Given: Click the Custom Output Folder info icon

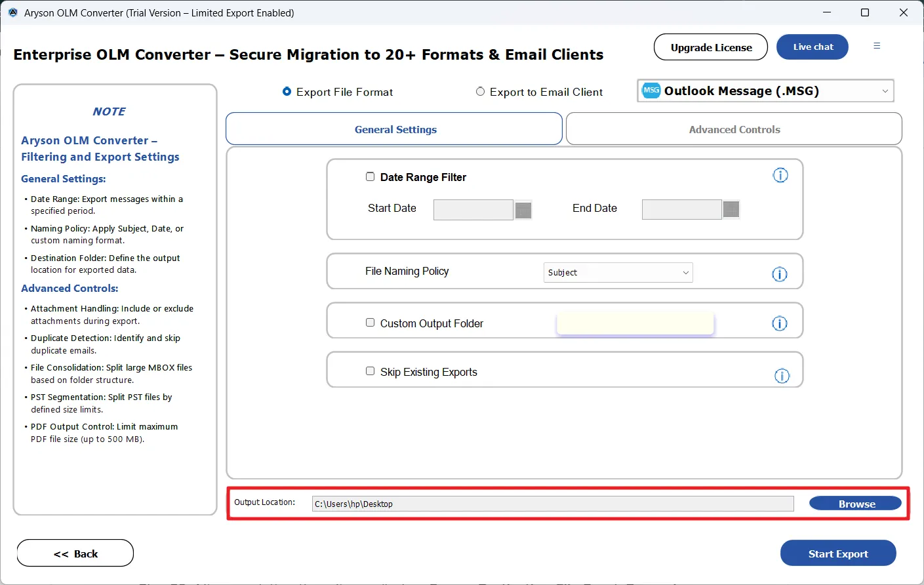Looking at the screenshot, I should tap(779, 323).
